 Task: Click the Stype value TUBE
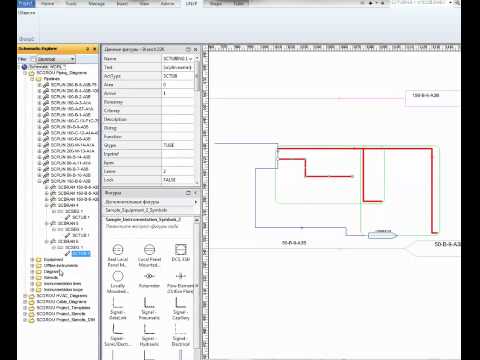(x=177, y=145)
